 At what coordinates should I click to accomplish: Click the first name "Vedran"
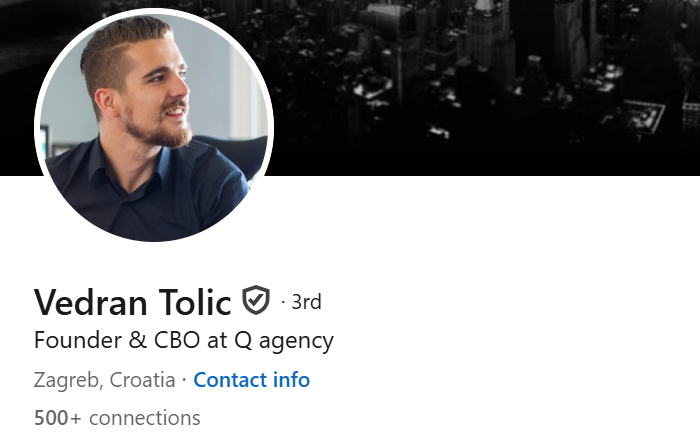tap(86, 301)
